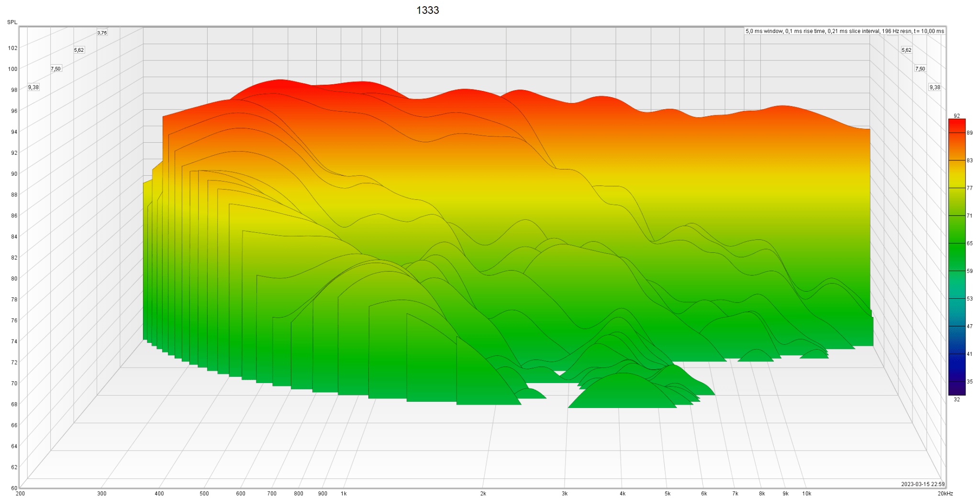980x499 pixels.
Task: Click the left-side "5,62" time label
Action: click(79, 50)
